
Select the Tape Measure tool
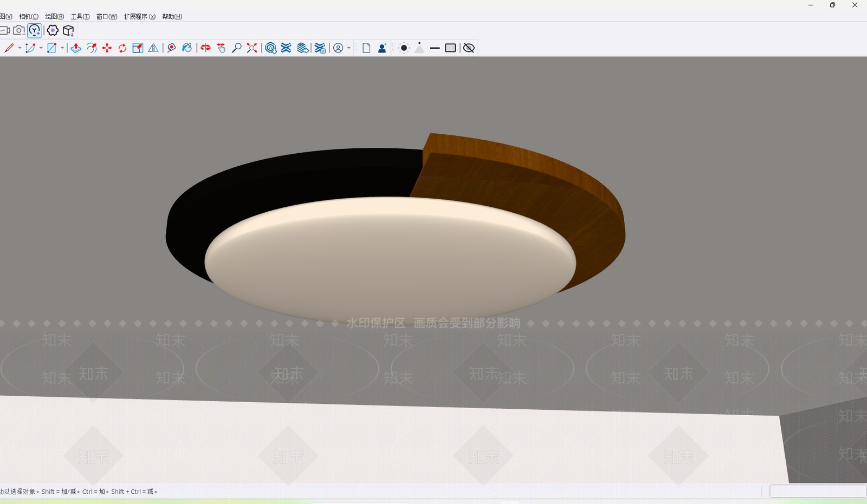(171, 48)
